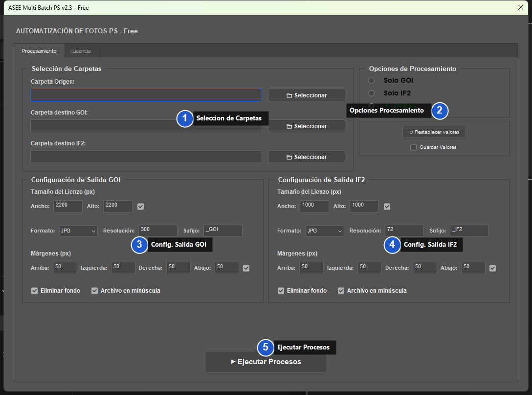Click the IF2 Ancho field
The width and height of the screenshot is (532, 395).
[x=314, y=206]
